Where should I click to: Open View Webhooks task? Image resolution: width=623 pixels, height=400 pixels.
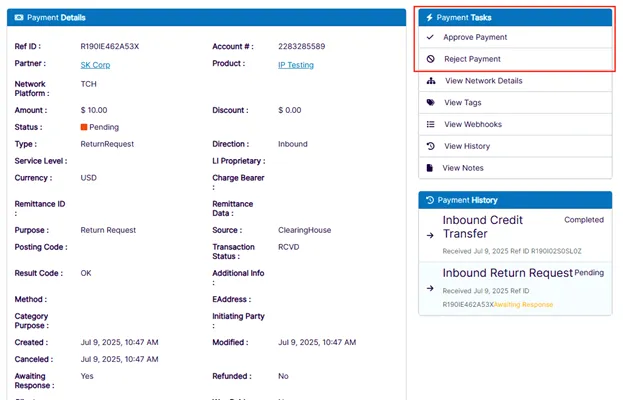515,124
